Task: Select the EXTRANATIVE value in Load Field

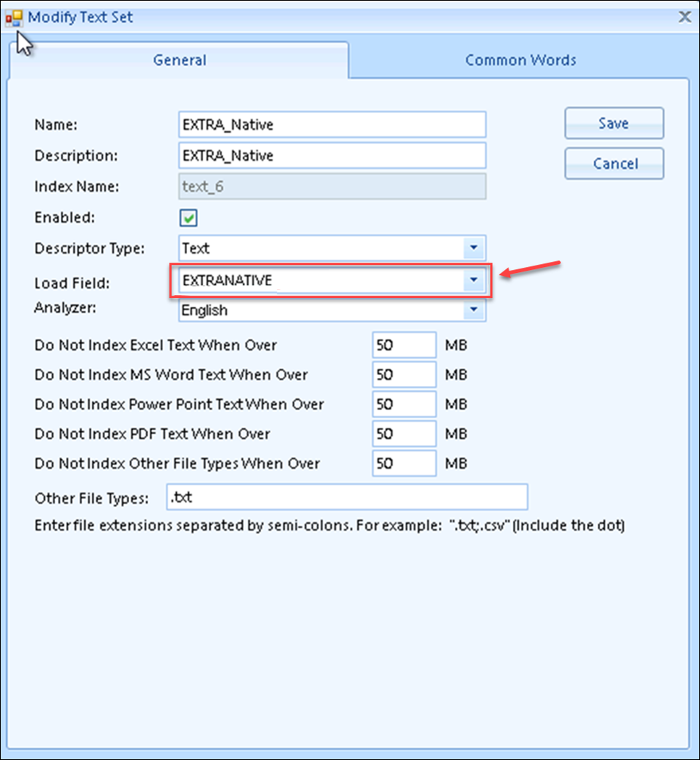Action: point(294,280)
